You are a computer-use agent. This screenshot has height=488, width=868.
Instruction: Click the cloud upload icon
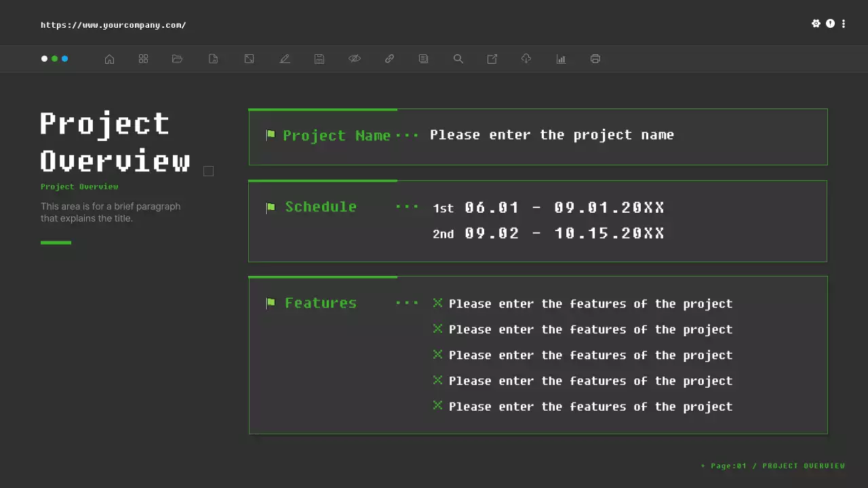pyautogui.click(x=526, y=59)
